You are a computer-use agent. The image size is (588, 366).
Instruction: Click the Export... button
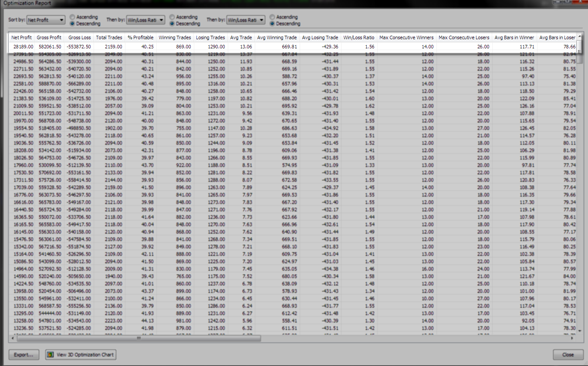[24, 355]
